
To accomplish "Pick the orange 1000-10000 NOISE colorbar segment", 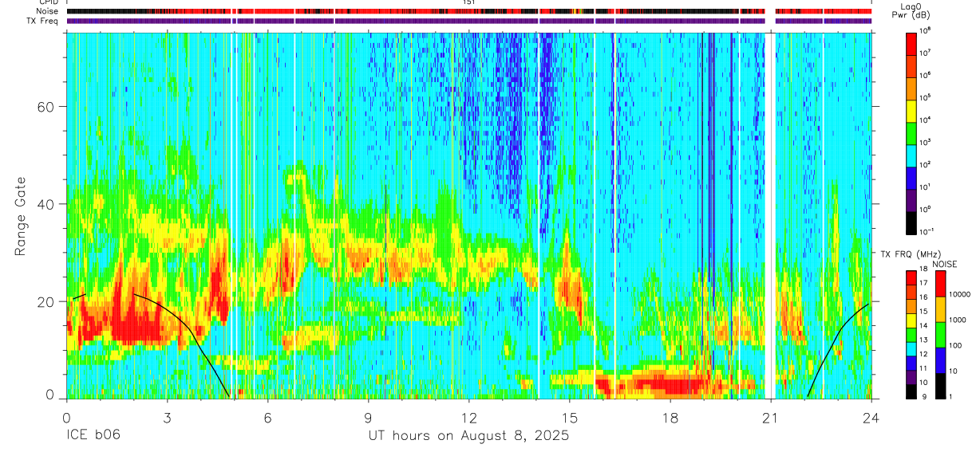I will pos(940,309).
